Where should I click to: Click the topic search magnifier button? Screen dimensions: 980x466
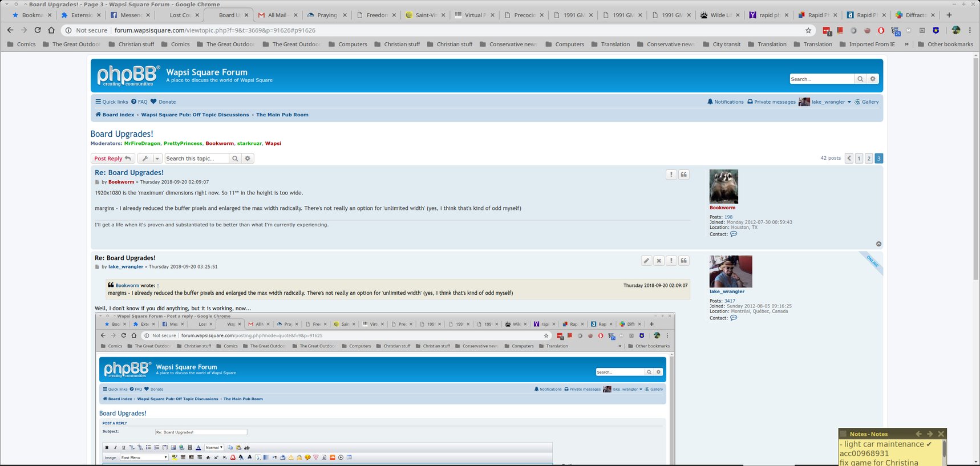point(235,159)
